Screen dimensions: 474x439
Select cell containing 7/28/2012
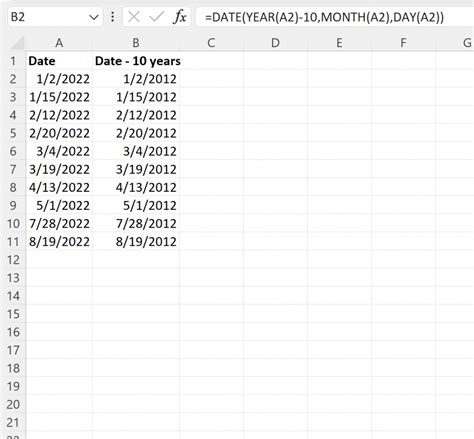point(136,223)
